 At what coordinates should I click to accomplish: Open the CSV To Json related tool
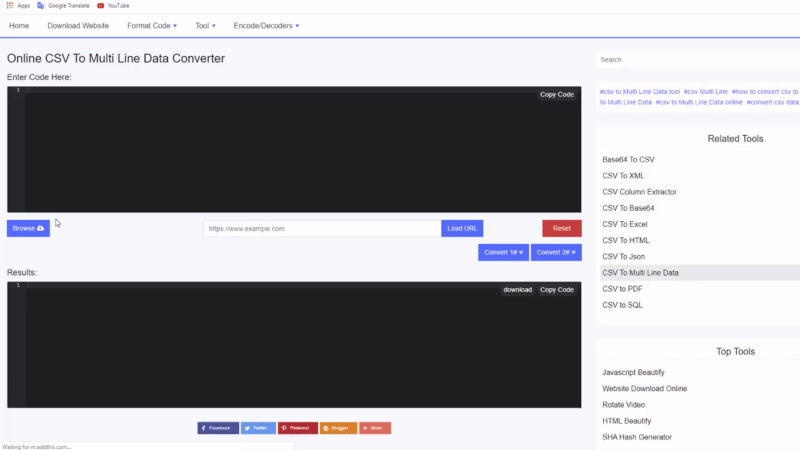click(624, 256)
